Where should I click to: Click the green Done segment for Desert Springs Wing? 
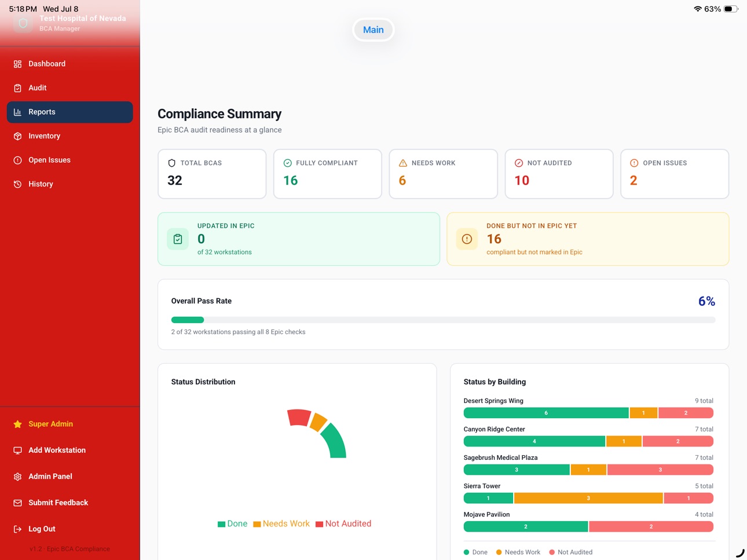546,413
